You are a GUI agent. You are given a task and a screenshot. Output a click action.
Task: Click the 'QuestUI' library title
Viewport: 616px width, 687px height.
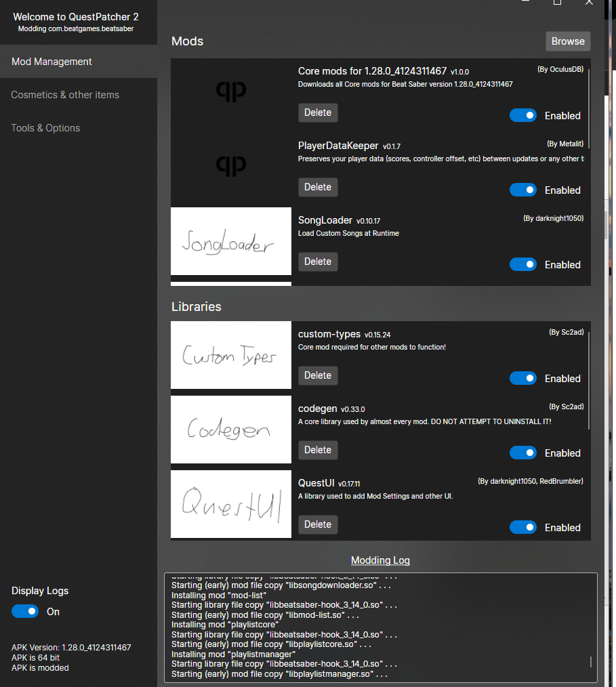pyautogui.click(x=316, y=483)
